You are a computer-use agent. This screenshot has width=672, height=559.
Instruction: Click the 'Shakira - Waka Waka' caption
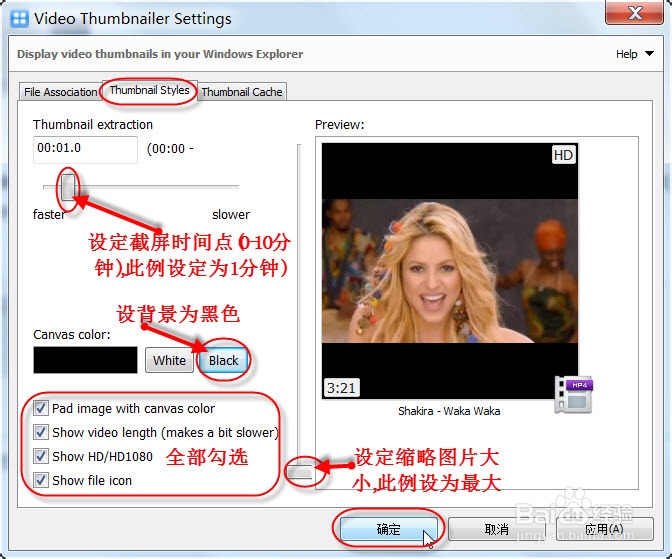[x=449, y=411]
